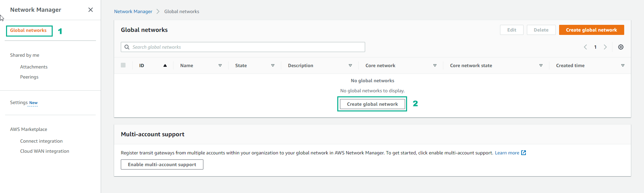Open Cloud WAN integration in sidebar
The height and width of the screenshot is (193, 644).
click(45, 151)
